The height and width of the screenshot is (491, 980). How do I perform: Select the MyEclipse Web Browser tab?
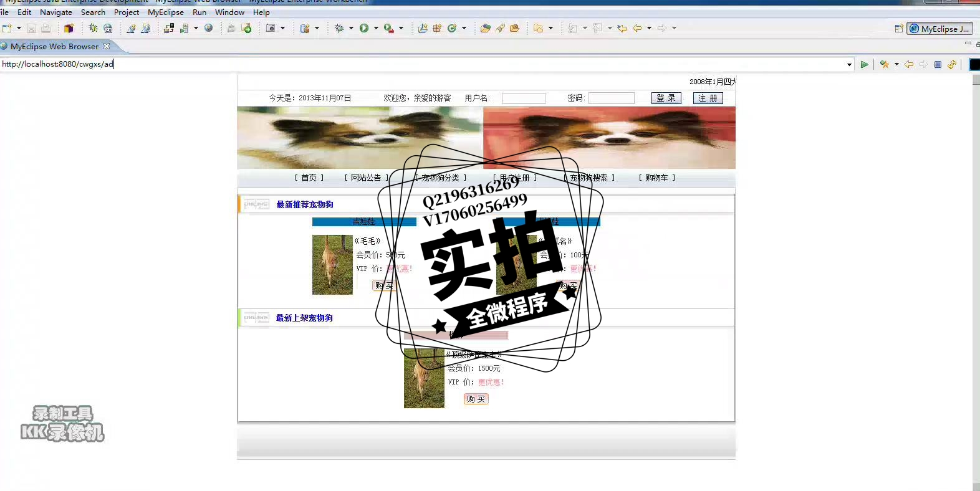54,46
